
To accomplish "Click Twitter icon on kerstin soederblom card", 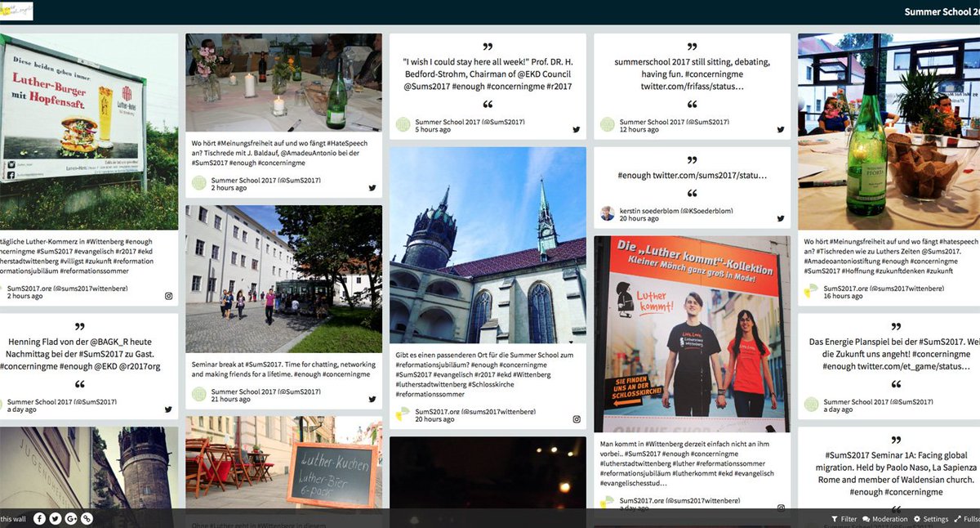I will click(781, 218).
